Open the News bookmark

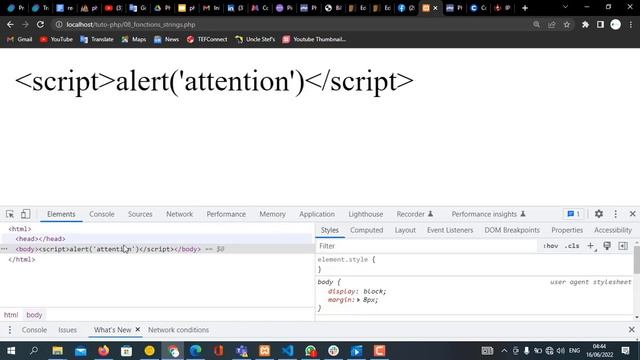167,39
